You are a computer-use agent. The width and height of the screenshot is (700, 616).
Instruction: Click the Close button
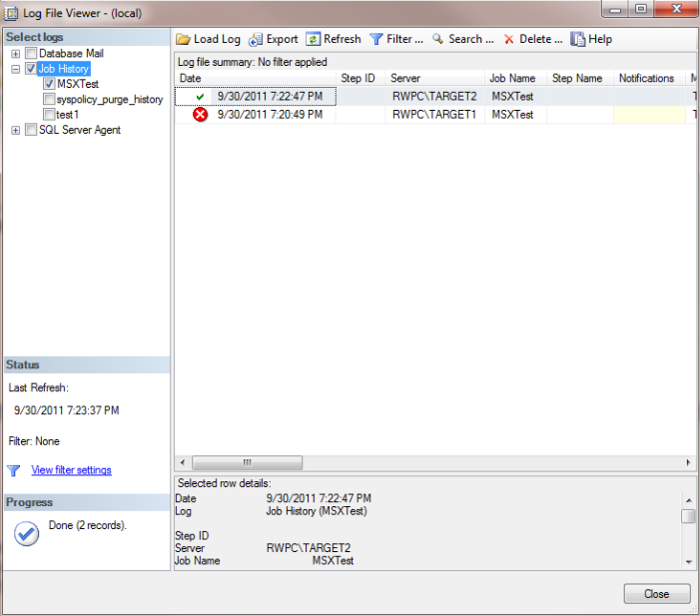click(x=656, y=593)
